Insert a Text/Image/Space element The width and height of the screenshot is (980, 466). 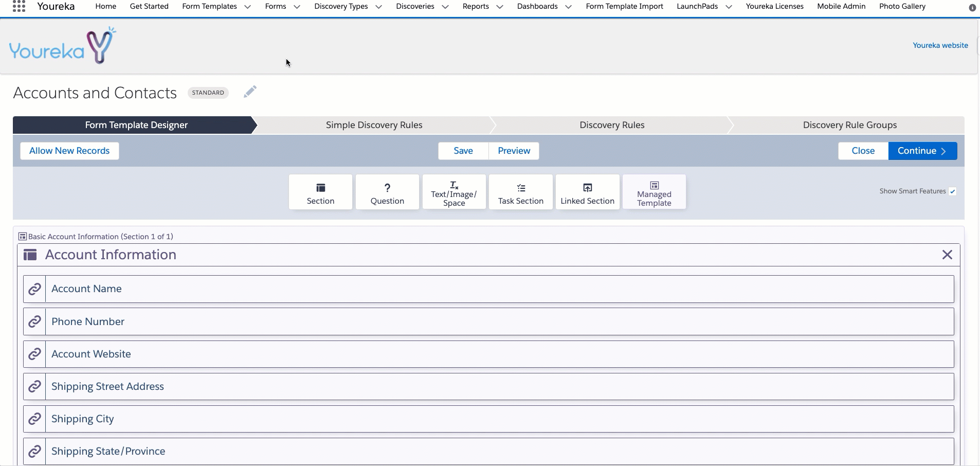(x=454, y=192)
